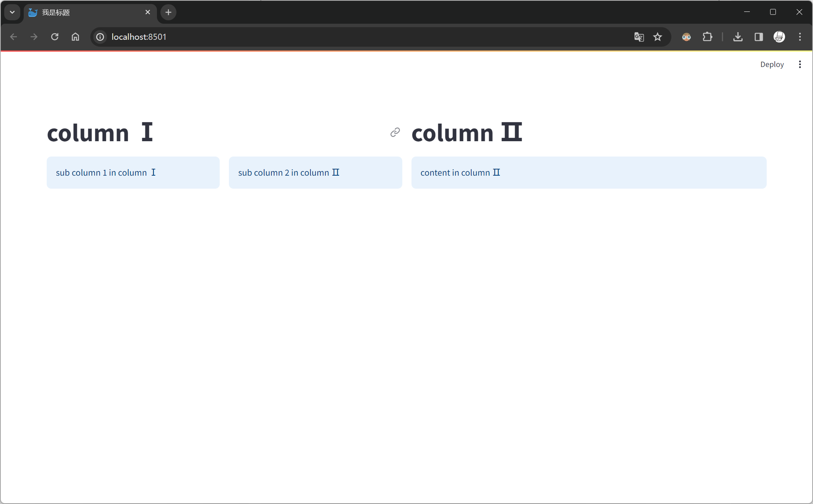Toggle the browser side panel icon
Image resolution: width=813 pixels, height=504 pixels.
[759, 37]
